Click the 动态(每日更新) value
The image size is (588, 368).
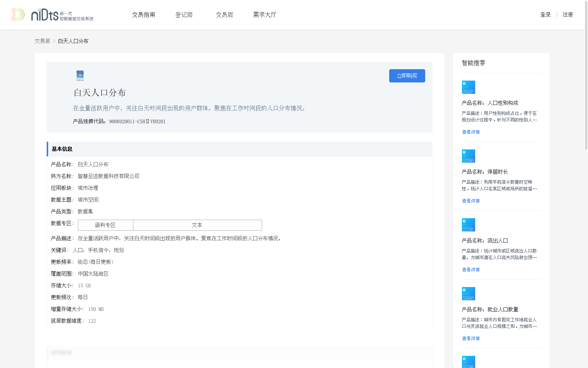pos(96,262)
